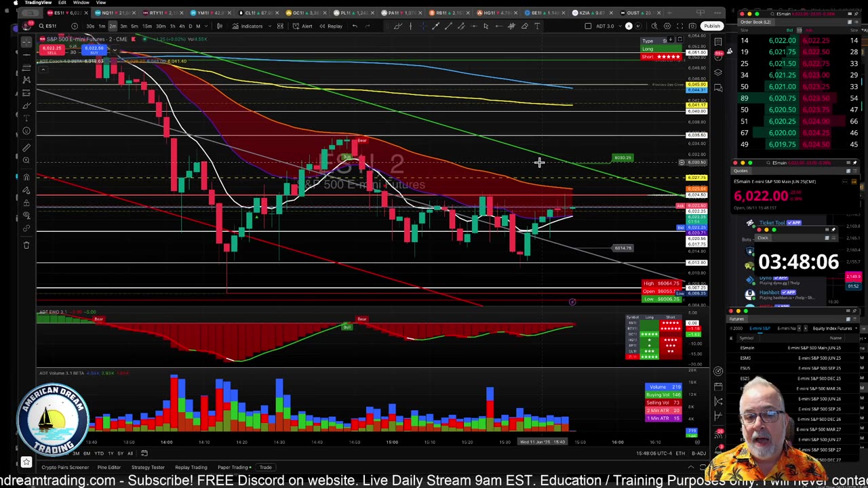Image resolution: width=868 pixels, height=488 pixels.
Task: Select the 30s timeframe
Action: (90, 26)
